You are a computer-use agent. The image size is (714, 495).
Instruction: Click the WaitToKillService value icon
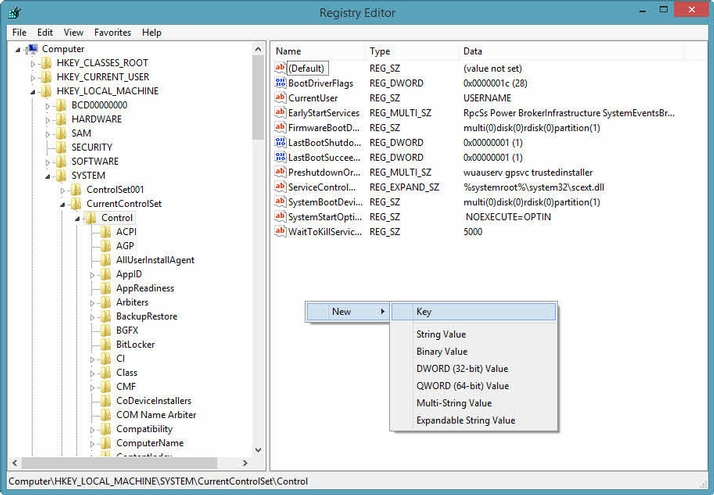click(x=280, y=232)
